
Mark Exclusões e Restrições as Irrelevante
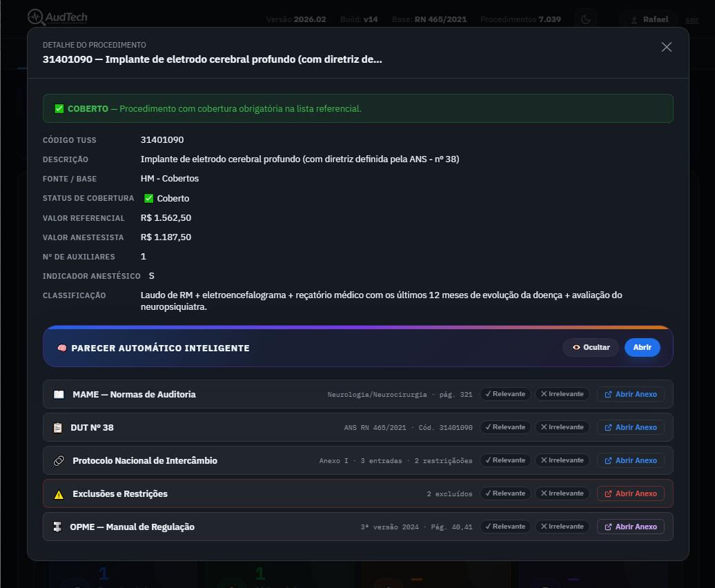pyautogui.click(x=562, y=493)
